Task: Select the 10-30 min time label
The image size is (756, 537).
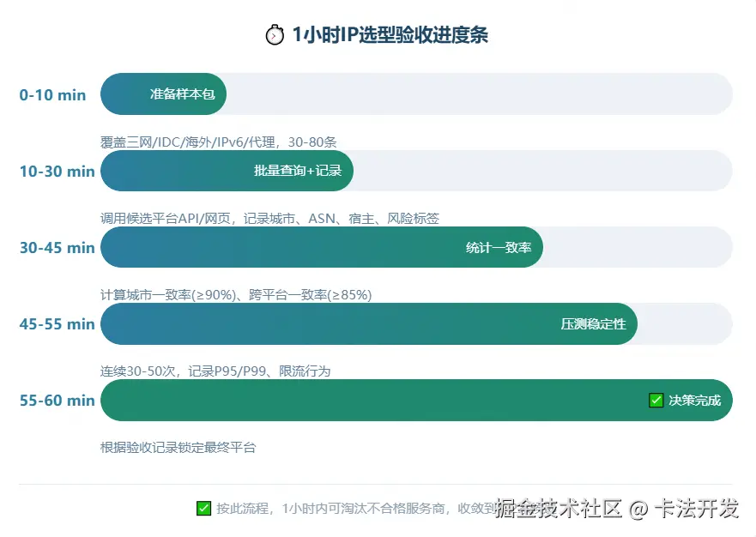Action: tap(57, 171)
